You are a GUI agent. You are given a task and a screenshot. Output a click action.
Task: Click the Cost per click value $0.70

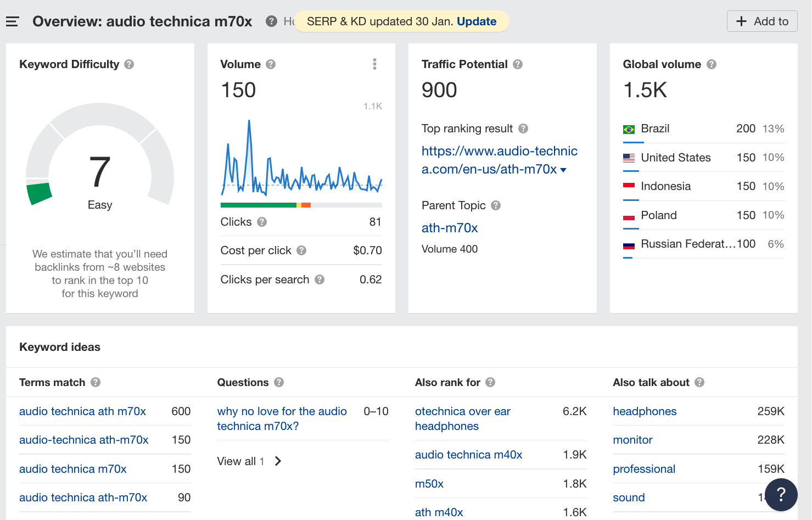click(x=367, y=250)
